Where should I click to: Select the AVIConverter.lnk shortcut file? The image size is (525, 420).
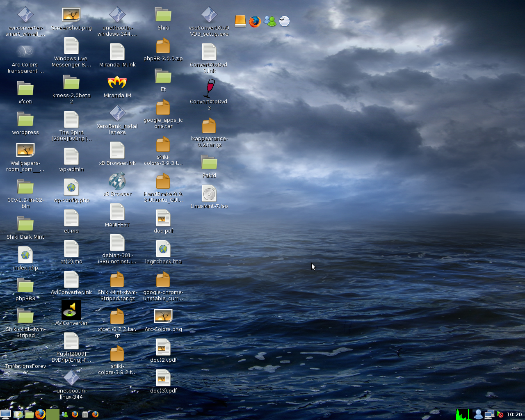(x=71, y=279)
